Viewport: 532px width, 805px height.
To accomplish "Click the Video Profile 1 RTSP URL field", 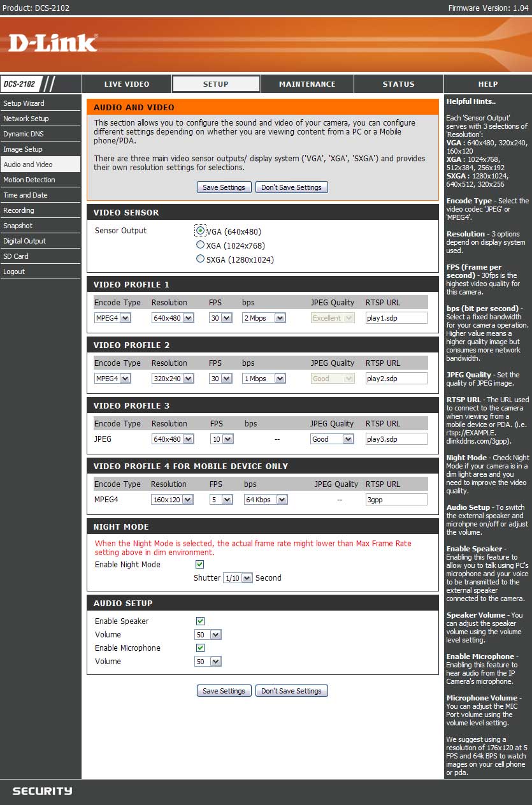I will (396, 318).
